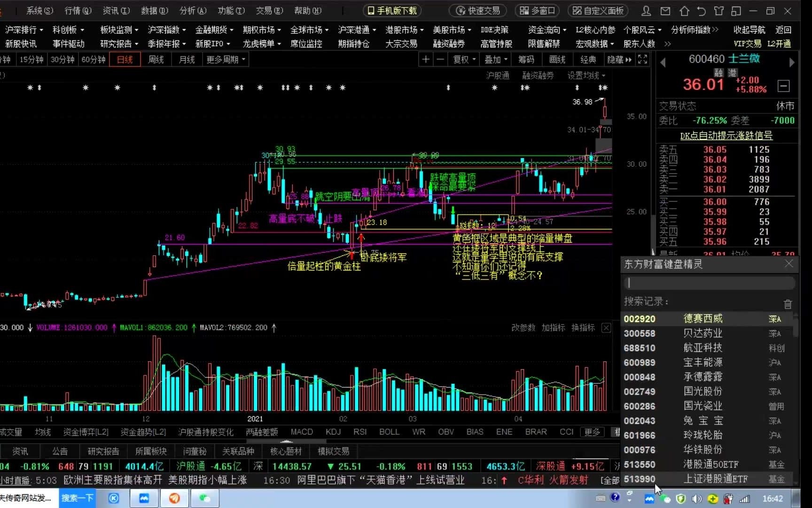The width and height of the screenshot is (812, 508).
Task: Select 德赛西威 002920 search result
Action: pos(707,319)
